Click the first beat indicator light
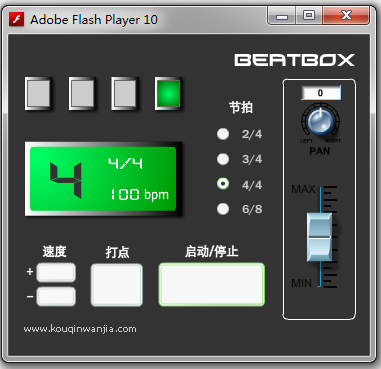The height and width of the screenshot is (369, 381). point(38,93)
